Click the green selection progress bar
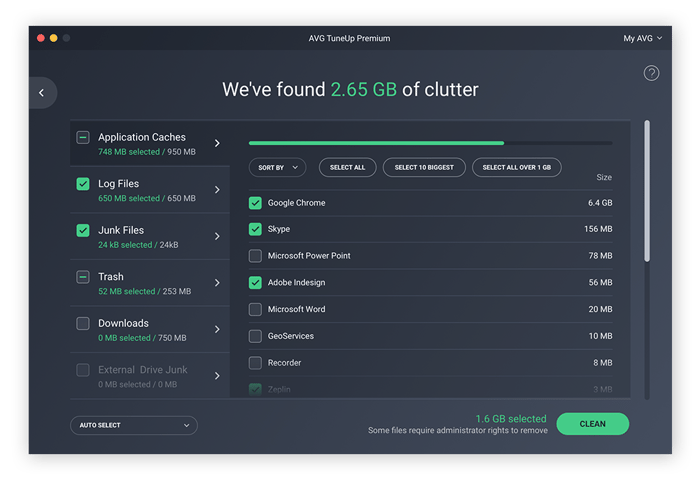Screen dimensions: 700x480 (x=376, y=143)
